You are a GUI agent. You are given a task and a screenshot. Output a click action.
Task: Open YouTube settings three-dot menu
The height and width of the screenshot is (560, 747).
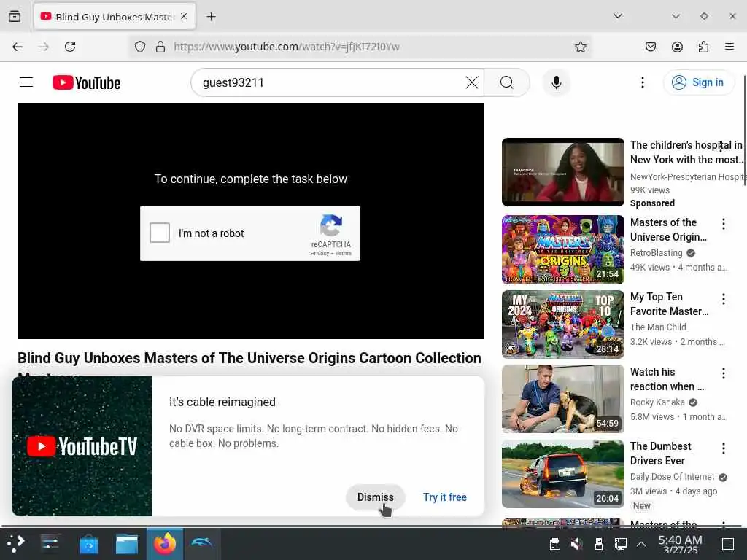(642, 82)
